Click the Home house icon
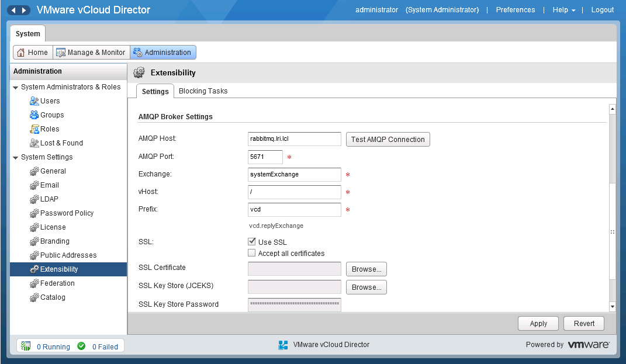Viewport: 626px width, 364px height. tap(21, 53)
